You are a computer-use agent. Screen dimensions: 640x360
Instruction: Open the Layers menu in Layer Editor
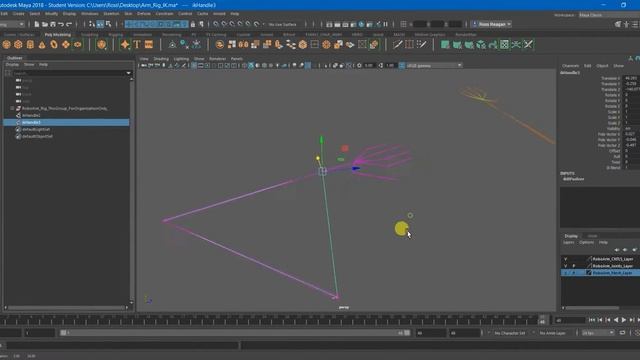click(569, 242)
